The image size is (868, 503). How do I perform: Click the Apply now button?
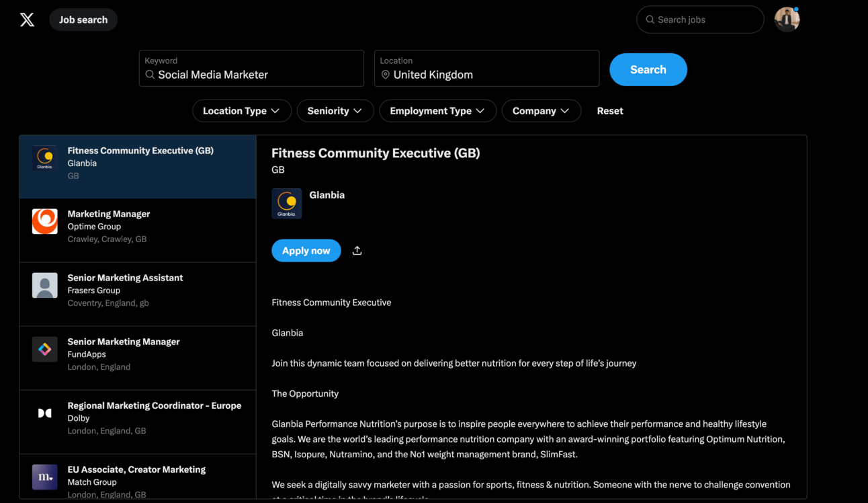pyautogui.click(x=306, y=251)
